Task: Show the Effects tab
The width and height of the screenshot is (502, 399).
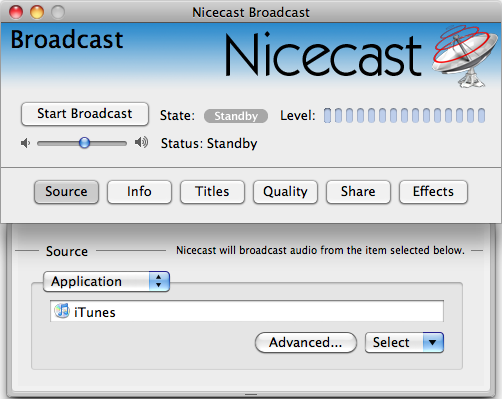Action: [433, 192]
